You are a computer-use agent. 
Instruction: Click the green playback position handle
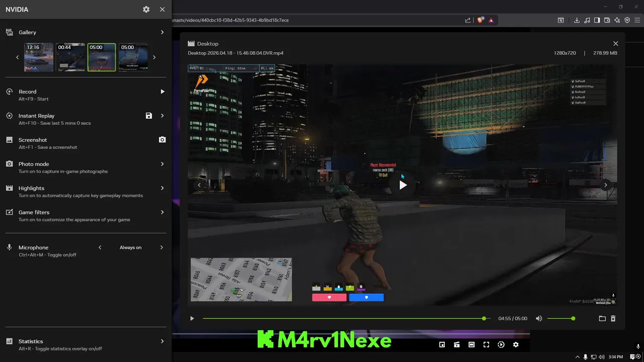484,318
